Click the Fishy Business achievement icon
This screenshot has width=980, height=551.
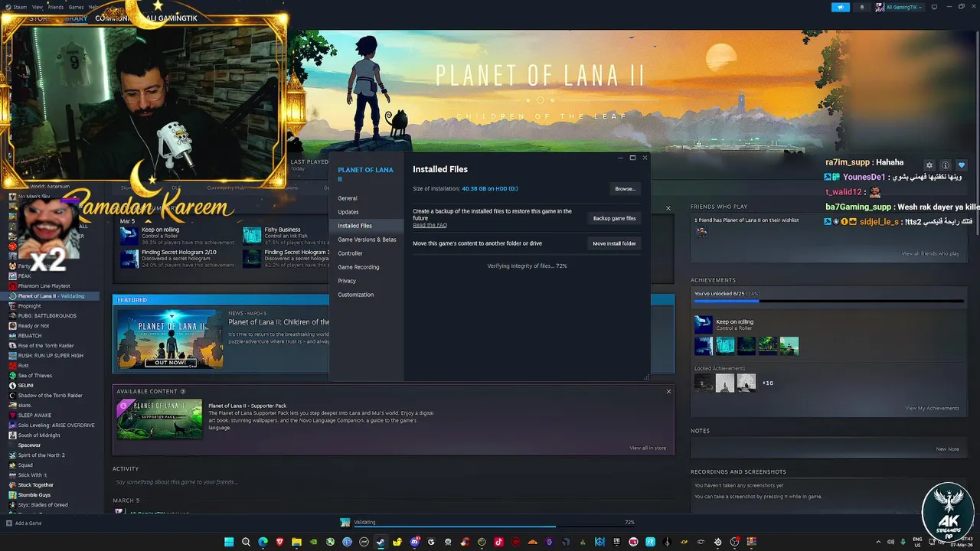252,234
